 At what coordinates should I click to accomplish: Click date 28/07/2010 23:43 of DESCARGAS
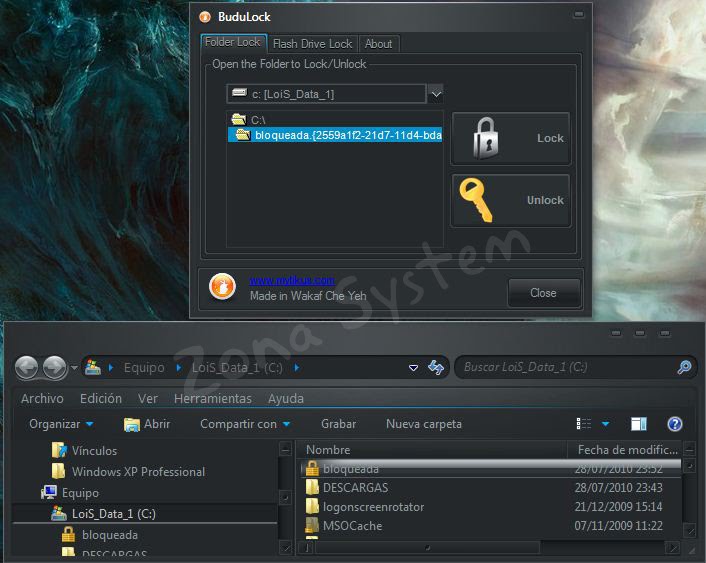[618, 488]
